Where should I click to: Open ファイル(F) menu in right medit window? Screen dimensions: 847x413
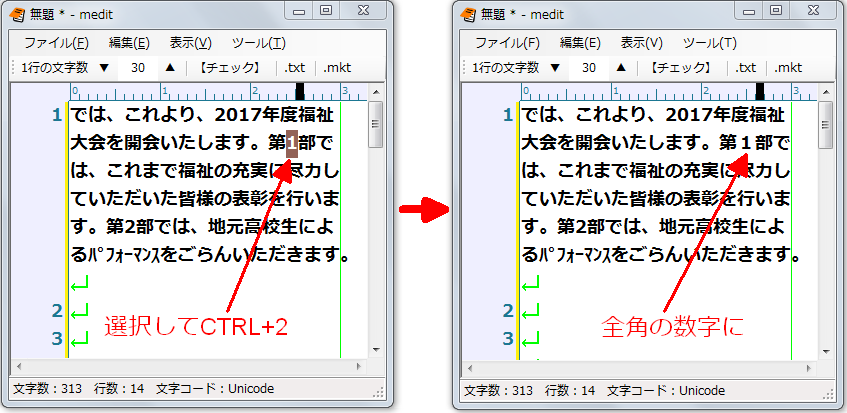(x=507, y=43)
